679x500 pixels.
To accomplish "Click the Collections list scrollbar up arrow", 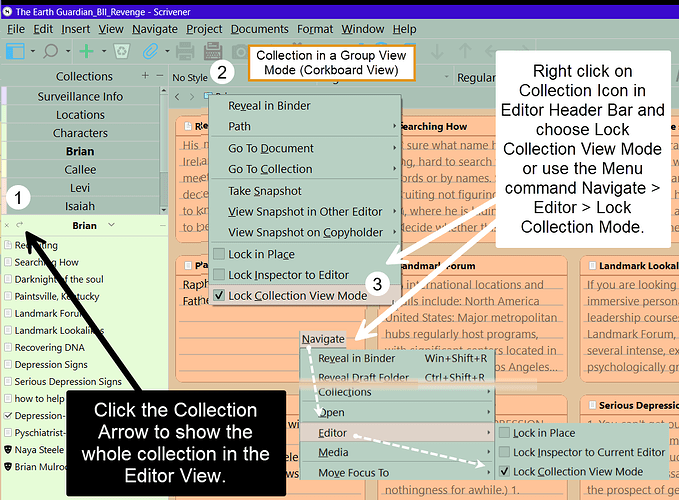I will click(163, 91).
